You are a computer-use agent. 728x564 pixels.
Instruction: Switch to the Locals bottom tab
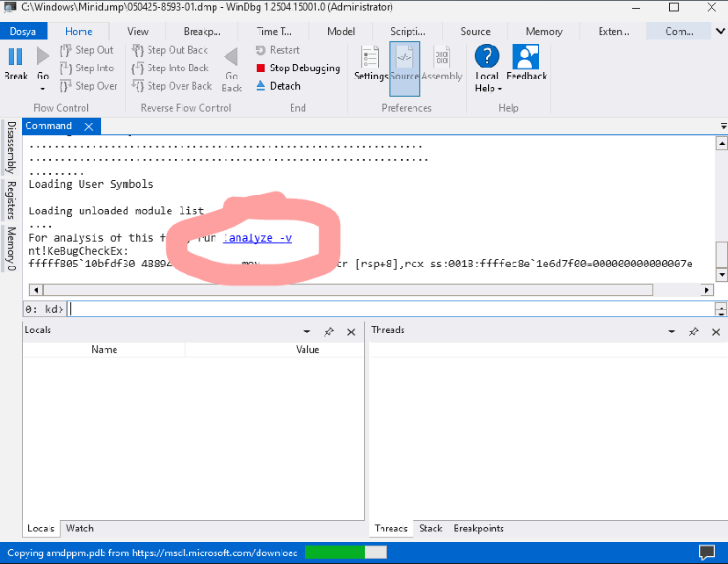(x=40, y=528)
